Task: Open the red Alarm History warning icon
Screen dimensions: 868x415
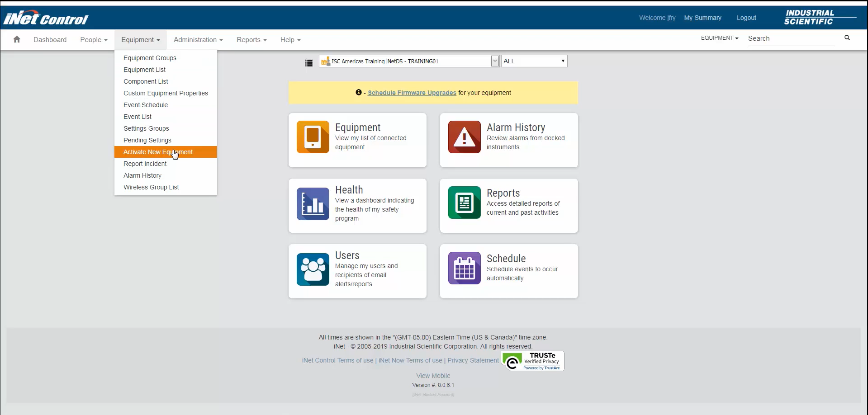Action: tap(464, 137)
